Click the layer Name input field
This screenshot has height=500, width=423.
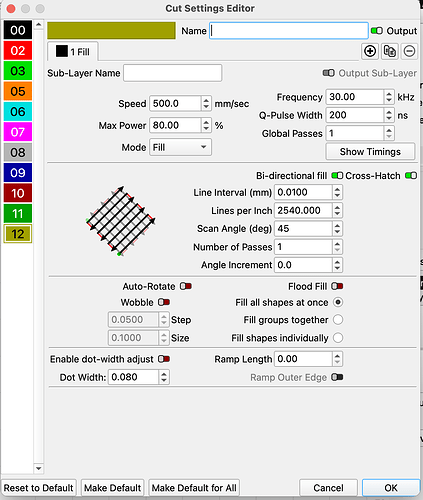[x=289, y=31]
